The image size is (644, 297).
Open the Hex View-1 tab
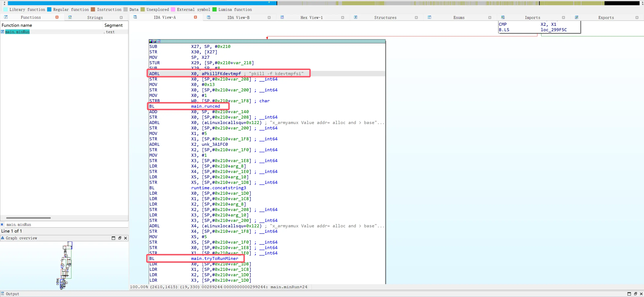(311, 18)
